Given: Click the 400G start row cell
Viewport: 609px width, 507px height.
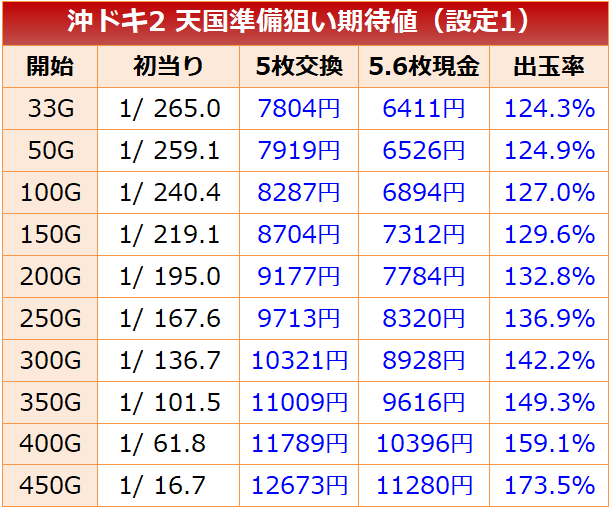Looking at the screenshot, I should pyautogui.click(x=50, y=444).
